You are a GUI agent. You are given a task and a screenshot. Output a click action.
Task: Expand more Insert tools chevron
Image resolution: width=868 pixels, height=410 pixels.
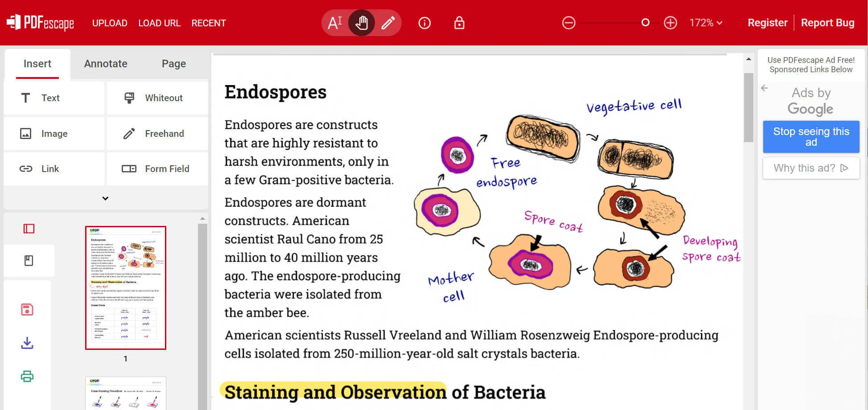(105, 198)
